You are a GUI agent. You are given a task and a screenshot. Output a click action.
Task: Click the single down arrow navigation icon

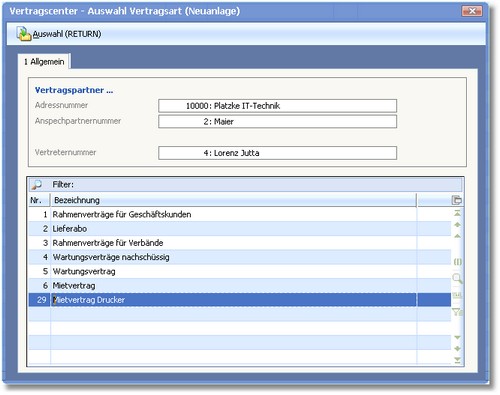coord(457,337)
